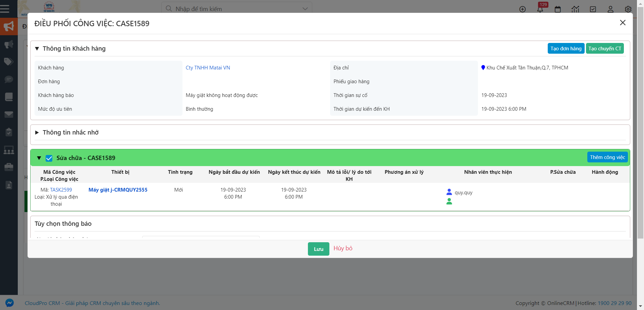Click the Mới status cell
Screen dimensions: 644x310
179,190
